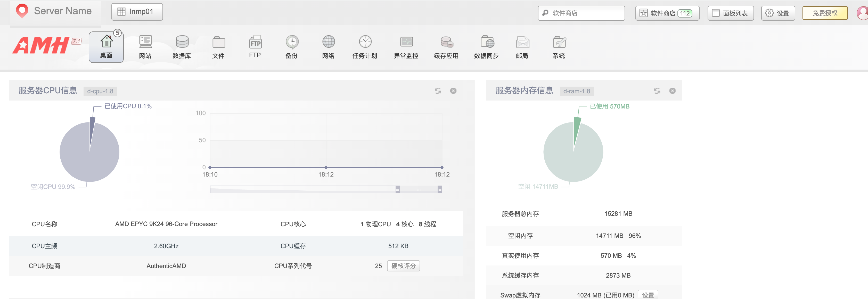This screenshot has height=299, width=868.
Task: Open the 缓存应用 cache applications
Action: (446, 47)
